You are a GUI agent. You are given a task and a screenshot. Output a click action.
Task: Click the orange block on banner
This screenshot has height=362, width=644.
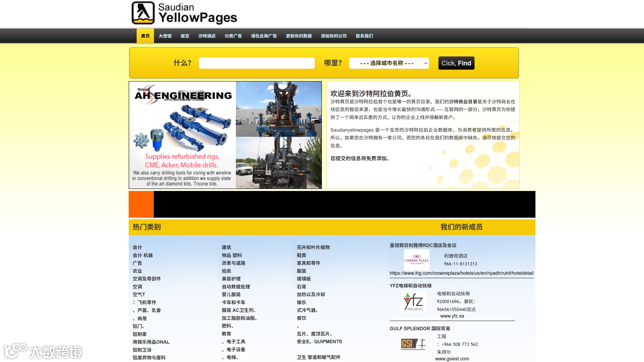point(141,204)
